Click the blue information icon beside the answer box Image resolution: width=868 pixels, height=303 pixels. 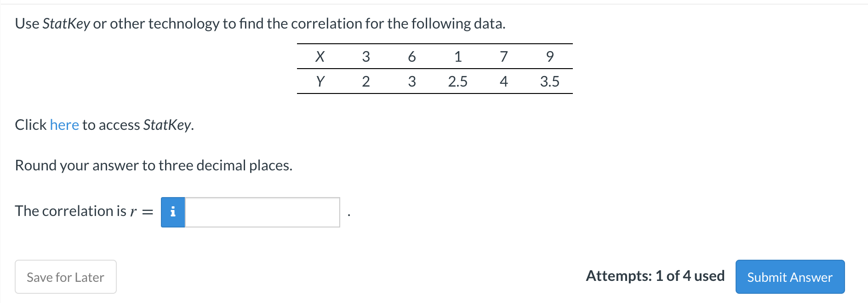click(x=173, y=212)
